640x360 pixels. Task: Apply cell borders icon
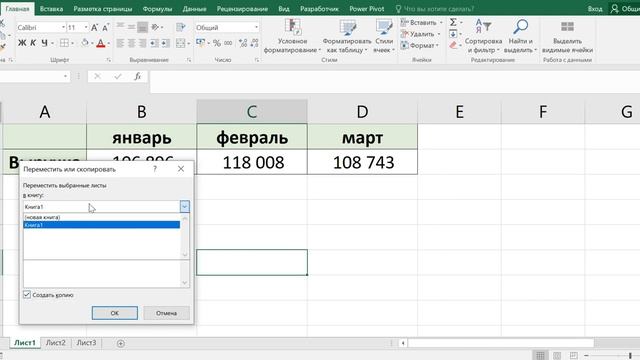(x=64, y=43)
